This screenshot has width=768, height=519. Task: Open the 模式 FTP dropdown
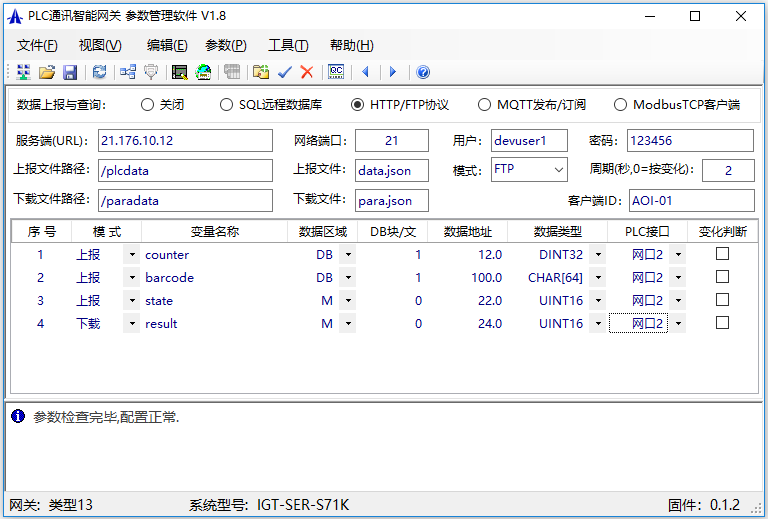pyautogui.click(x=558, y=170)
